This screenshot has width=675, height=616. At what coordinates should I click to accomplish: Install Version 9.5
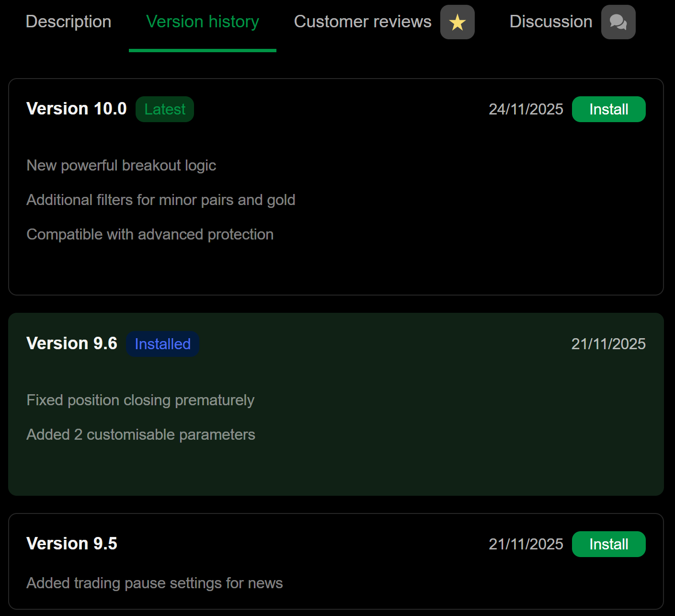(608, 544)
